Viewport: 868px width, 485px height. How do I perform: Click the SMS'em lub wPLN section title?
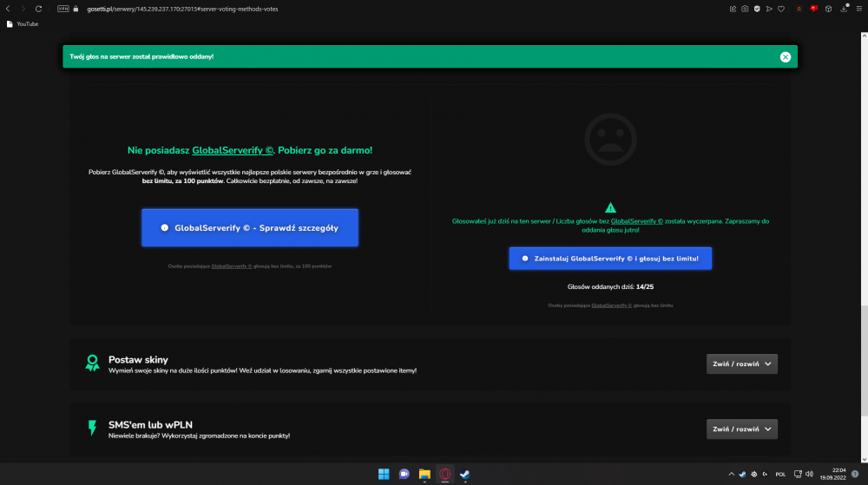pyautogui.click(x=150, y=425)
